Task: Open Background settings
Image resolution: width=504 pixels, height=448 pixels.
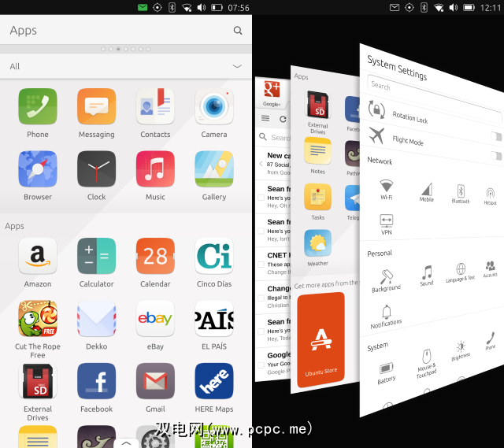Action: point(386,280)
